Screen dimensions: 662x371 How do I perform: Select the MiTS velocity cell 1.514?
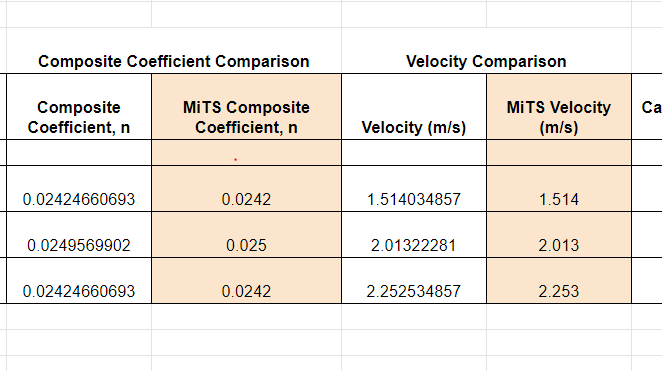point(559,189)
